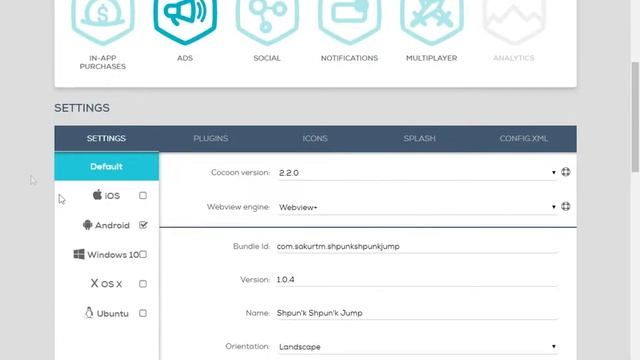The image size is (640, 360).
Task: Open the Orientation dropdown showing Landscape
Action: pyautogui.click(x=417, y=347)
